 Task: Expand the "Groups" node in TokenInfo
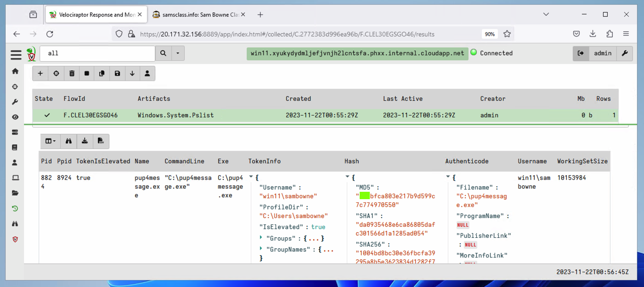point(261,238)
